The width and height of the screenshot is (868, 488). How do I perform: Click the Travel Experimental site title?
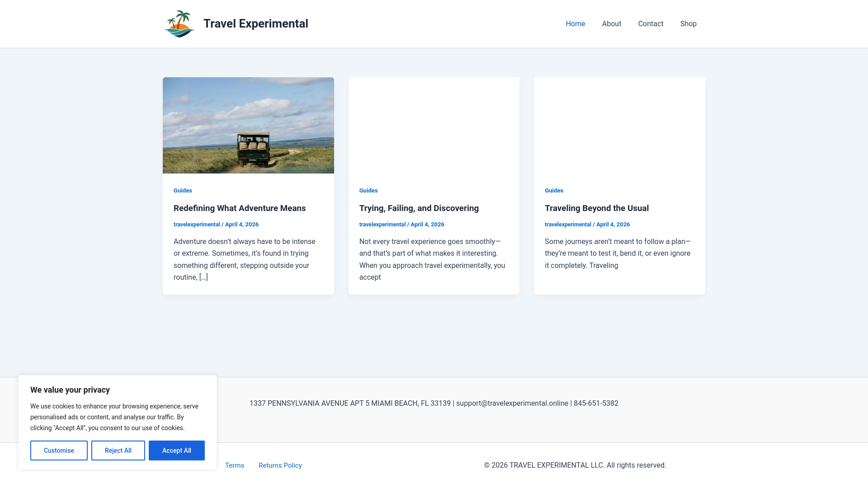pos(255,23)
